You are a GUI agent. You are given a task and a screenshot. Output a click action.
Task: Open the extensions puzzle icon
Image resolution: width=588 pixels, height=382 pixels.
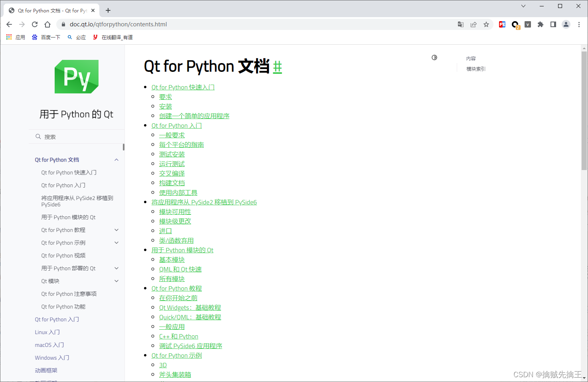point(541,24)
